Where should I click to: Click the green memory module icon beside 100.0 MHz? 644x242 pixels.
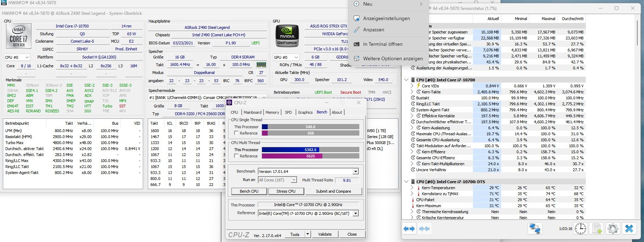tap(261, 65)
